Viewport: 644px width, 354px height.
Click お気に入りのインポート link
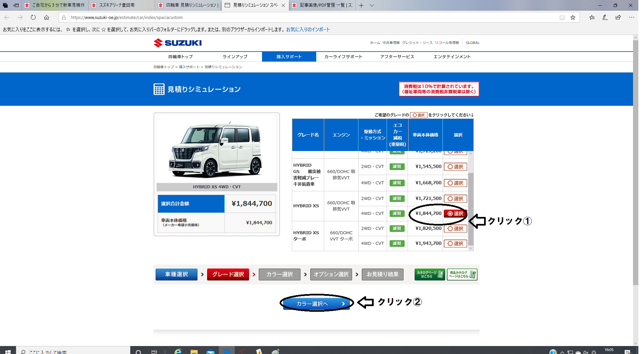(x=308, y=30)
